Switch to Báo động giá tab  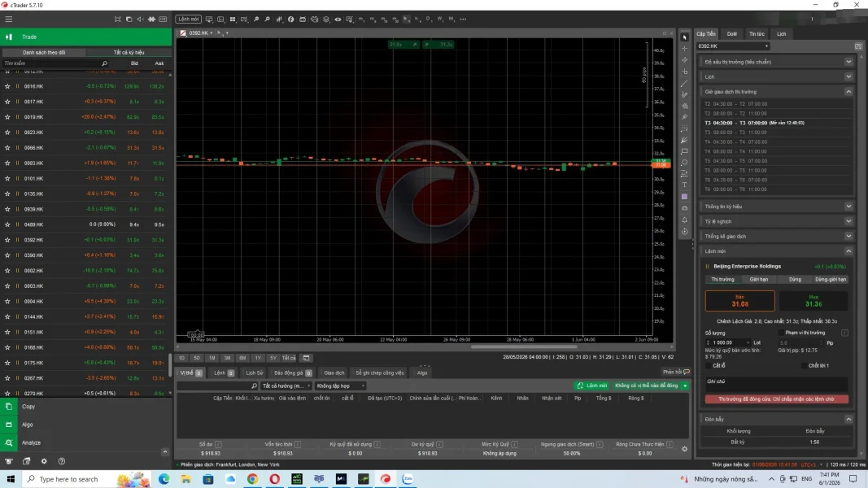click(293, 373)
